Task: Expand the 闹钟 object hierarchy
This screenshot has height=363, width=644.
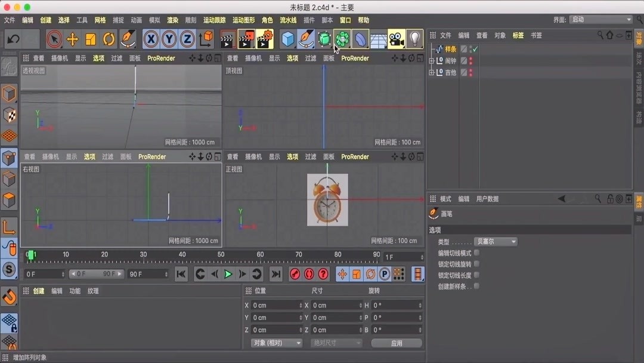Action: point(431,60)
